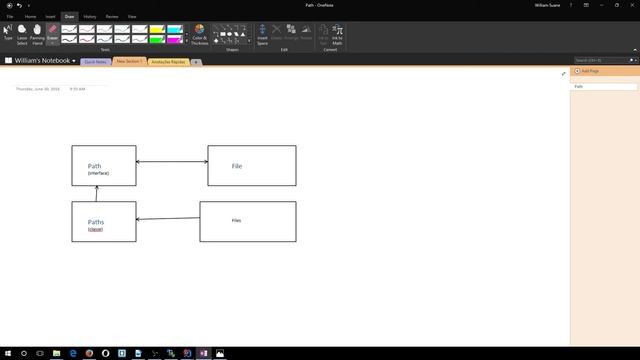Select the first pen in the top row

[x=69, y=29]
